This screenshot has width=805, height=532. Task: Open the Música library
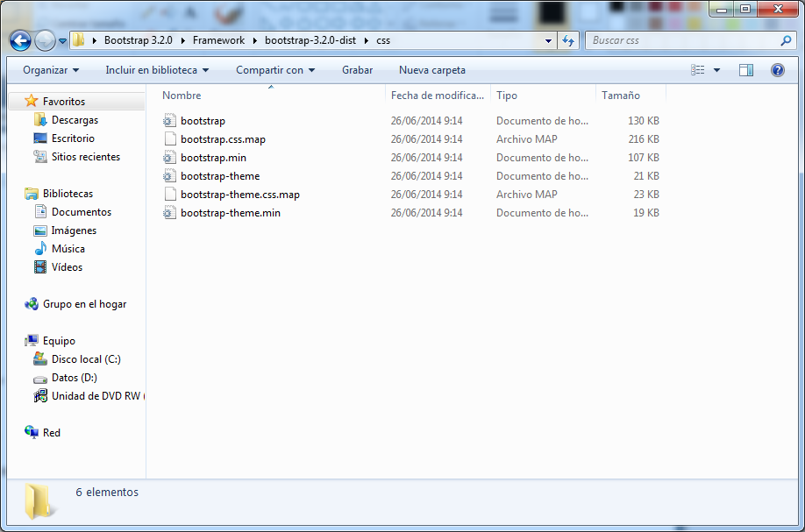(x=68, y=249)
